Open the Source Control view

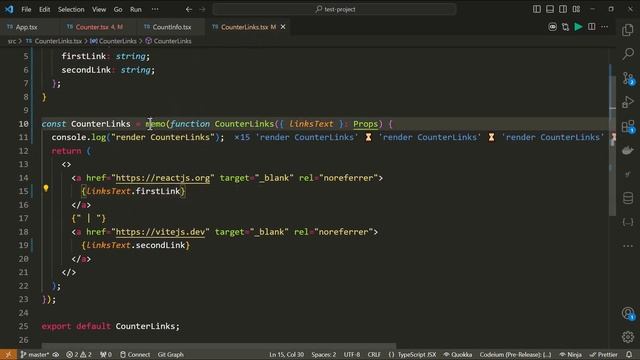point(628,78)
